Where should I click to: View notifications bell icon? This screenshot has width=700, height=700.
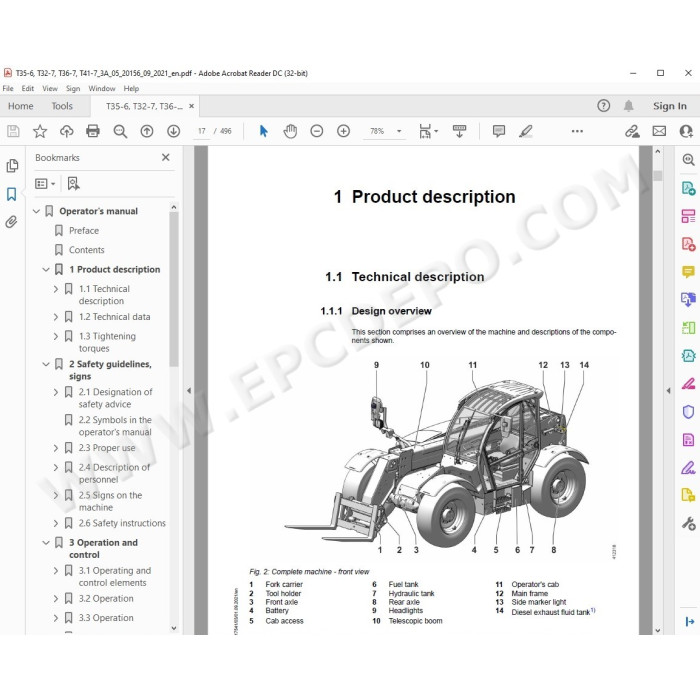point(629,106)
